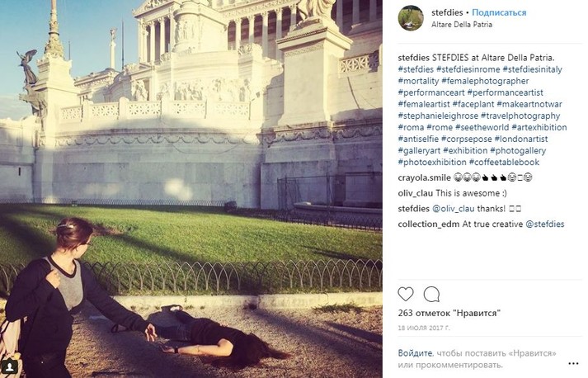Open @stefdies mention in last comment
The width and height of the screenshot is (588, 378).
[545, 224]
